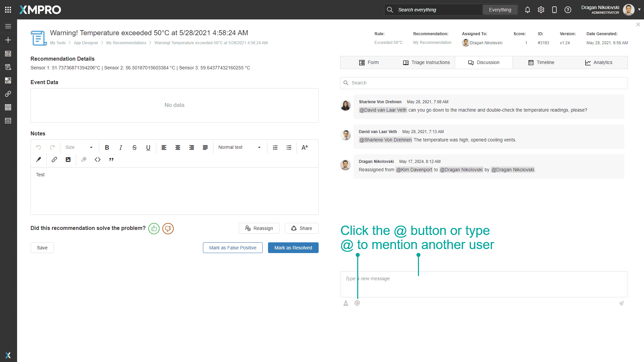
Task: Open the Normal text style dropdown
Action: pyautogui.click(x=239, y=147)
